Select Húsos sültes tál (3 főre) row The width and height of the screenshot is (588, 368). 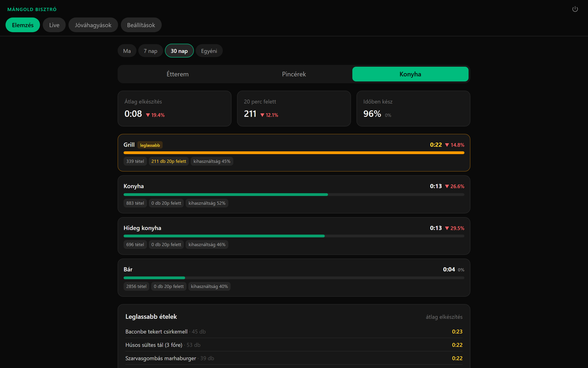click(294, 345)
